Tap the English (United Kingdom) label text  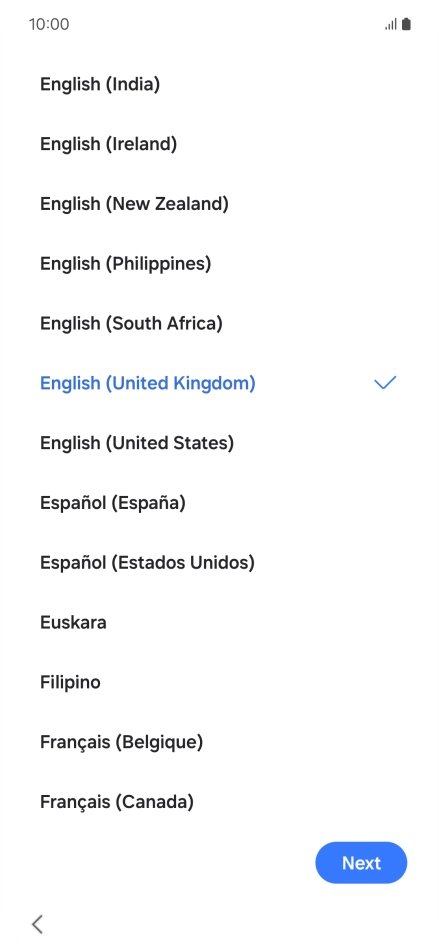(148, 383)
